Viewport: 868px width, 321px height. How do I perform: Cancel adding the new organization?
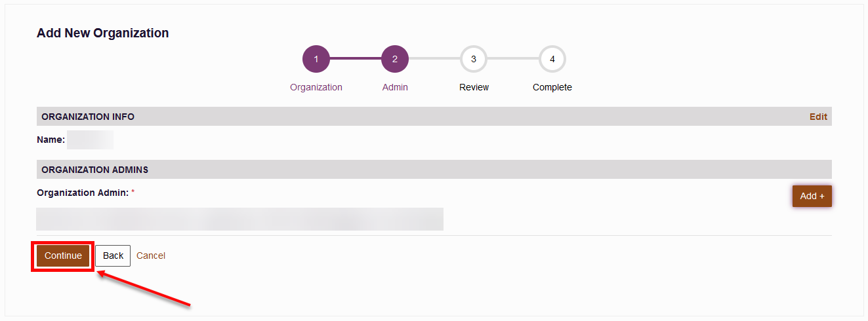coord(151,255)
